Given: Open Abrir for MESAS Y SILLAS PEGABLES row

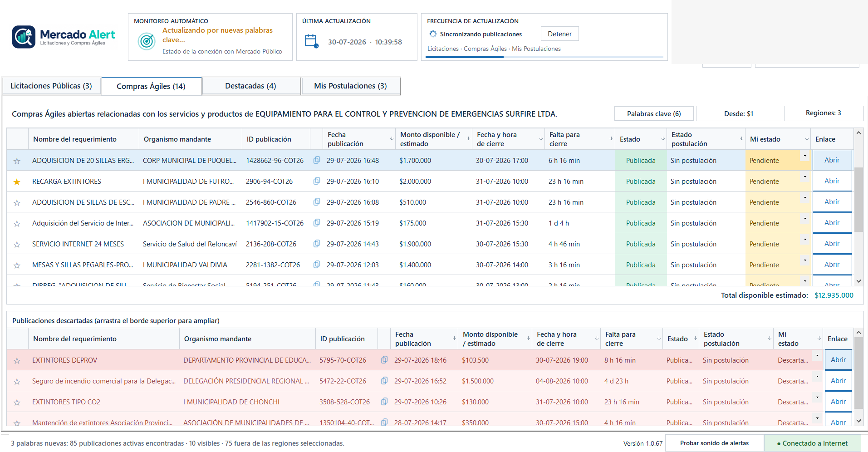Looking at the screenshot, I should point(832,265).
